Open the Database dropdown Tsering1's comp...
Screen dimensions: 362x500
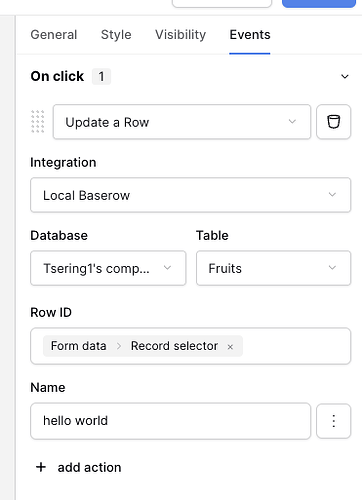click(108, 268)
